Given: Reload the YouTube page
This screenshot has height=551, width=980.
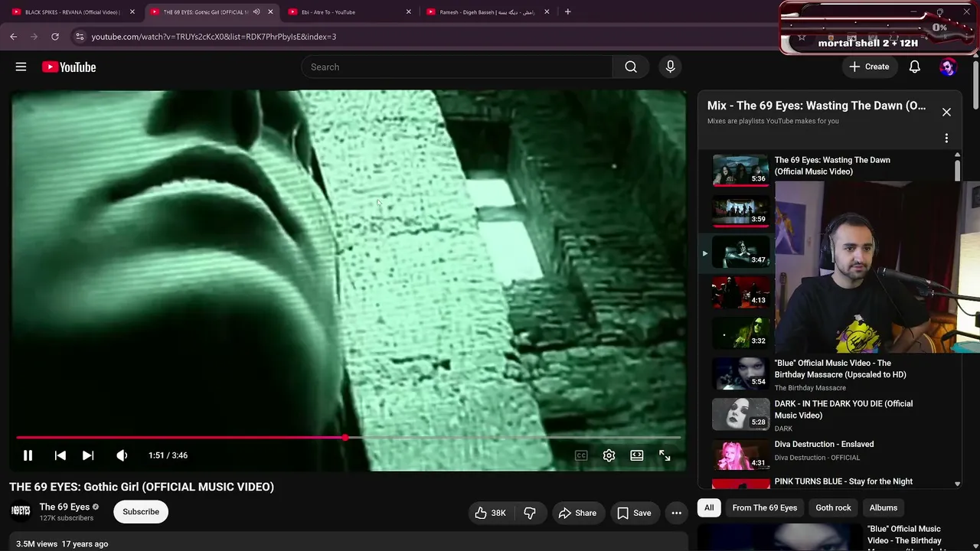Looking at the screenshot, I should pyautogui.click(x=55, y=36).
